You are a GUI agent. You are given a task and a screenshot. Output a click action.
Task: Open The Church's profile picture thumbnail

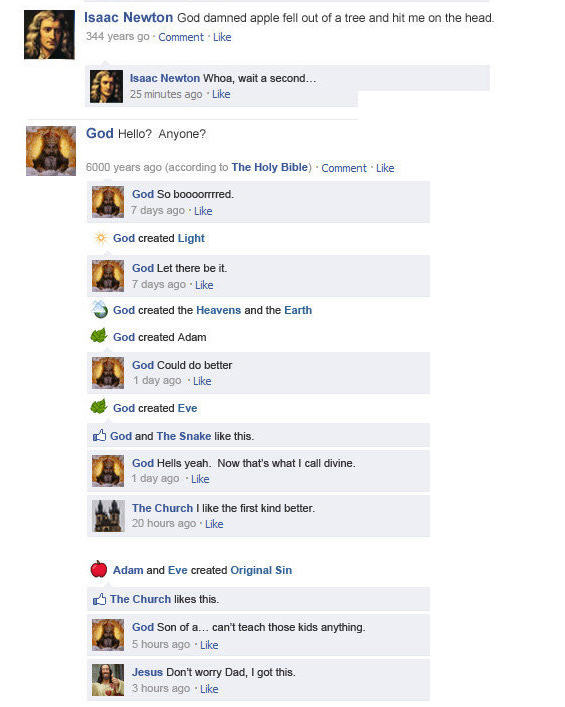click(x=108, y=516)
